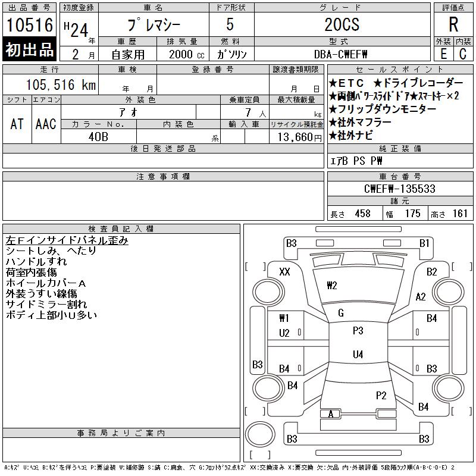The image size is (476, 476).
Task: Click the spare tire circle on the diagram
Action: coord(260,434)
